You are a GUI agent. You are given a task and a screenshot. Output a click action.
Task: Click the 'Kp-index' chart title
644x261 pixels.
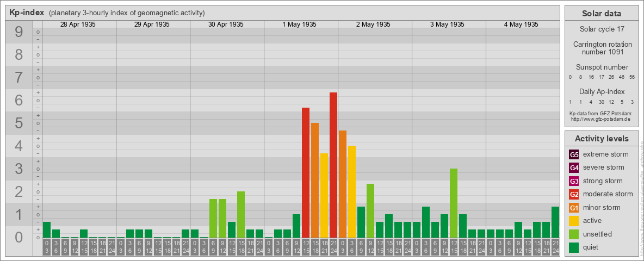tap(27, 13)
